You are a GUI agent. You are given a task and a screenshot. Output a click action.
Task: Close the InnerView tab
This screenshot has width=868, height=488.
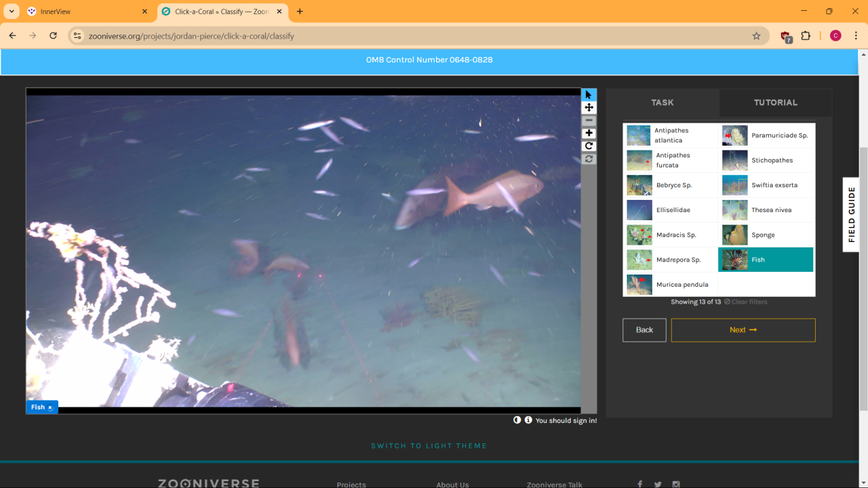144,12
